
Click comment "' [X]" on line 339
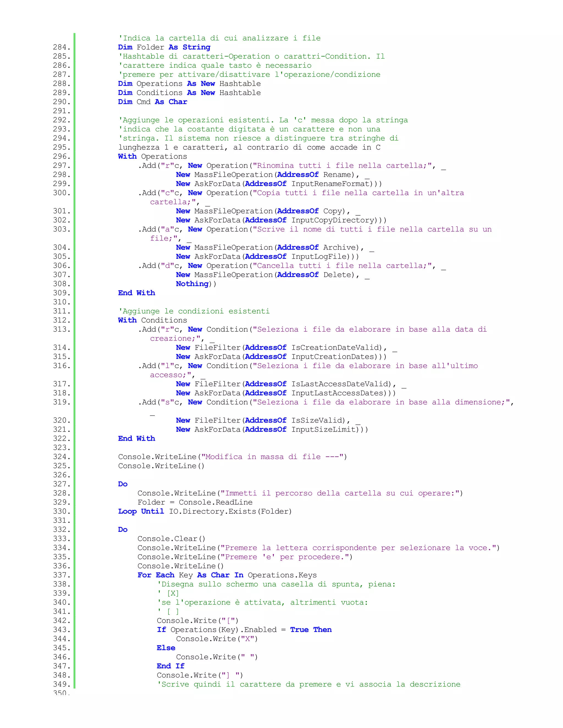coord(169,593)
